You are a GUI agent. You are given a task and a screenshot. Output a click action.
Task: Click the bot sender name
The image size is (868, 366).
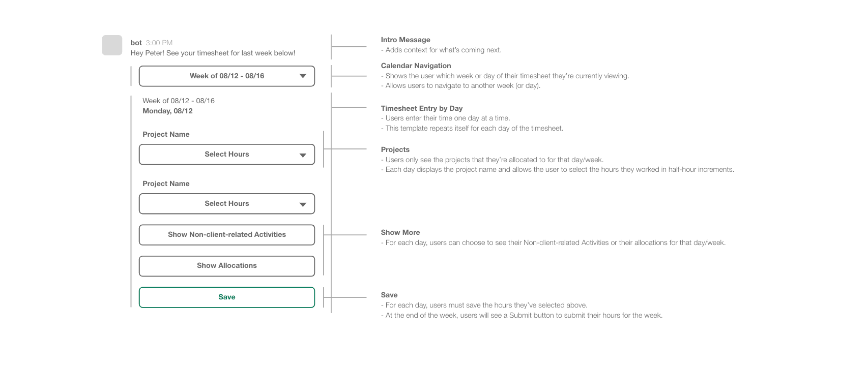click(136, 43)
